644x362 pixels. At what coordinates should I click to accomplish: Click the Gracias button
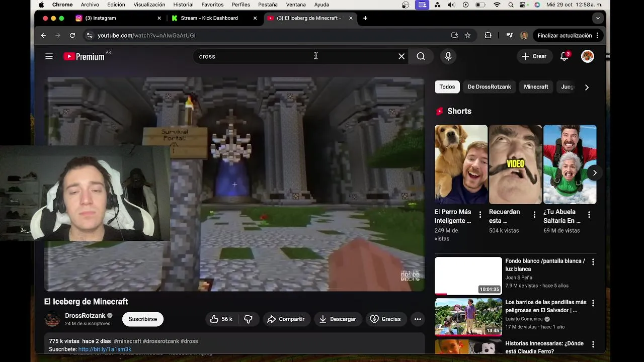385,319
